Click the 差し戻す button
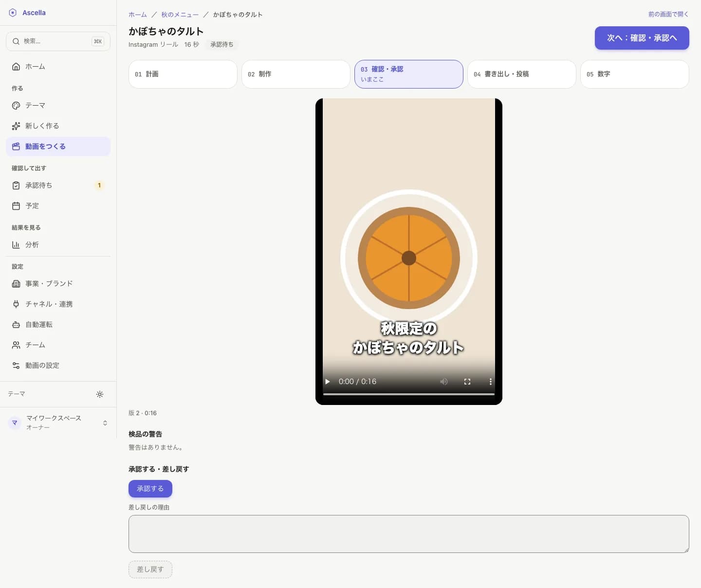This screenshot has height=588, width=701. 150,570
